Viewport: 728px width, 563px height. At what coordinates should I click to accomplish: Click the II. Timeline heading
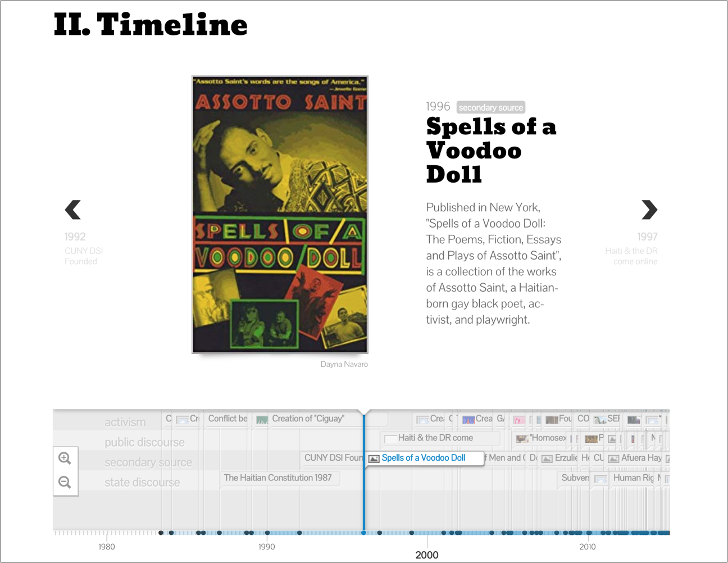(x=151, y=25)
